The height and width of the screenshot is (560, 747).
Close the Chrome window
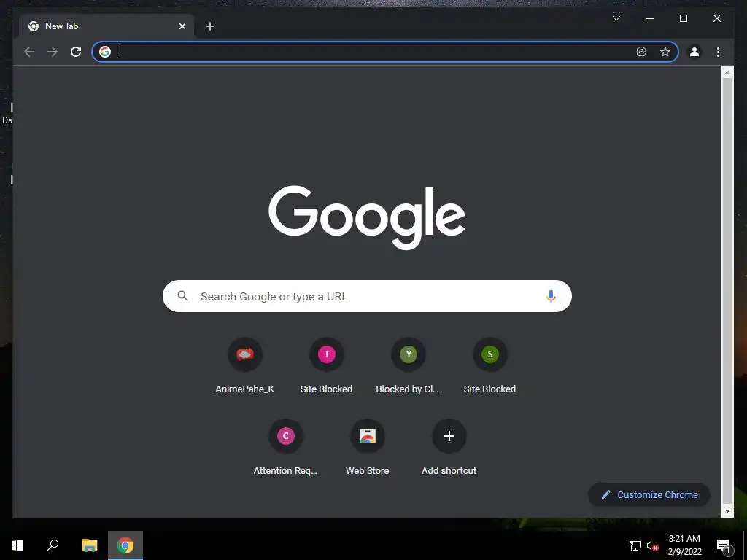coord(716,18)
